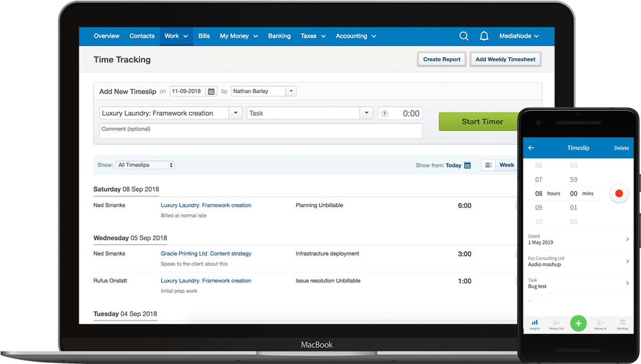641x364 pixels.
Task: Tap the red record button on the phone
Action: point(619,193)
